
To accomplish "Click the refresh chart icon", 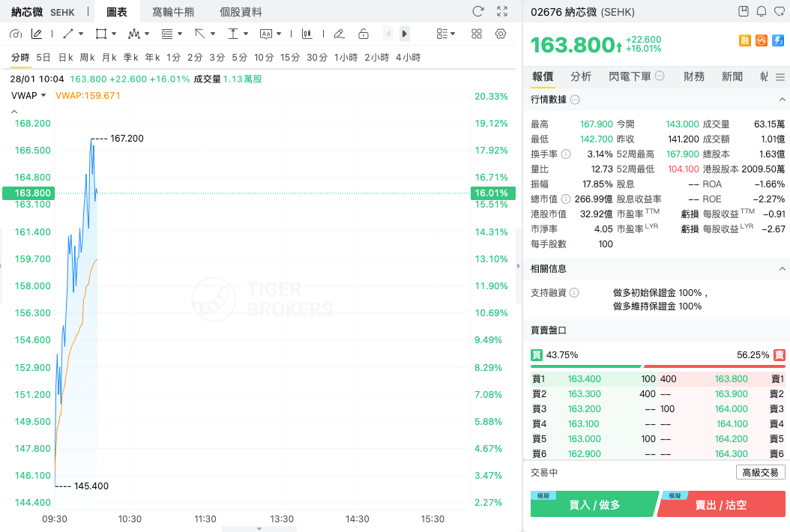I will [x=478, y=11].
